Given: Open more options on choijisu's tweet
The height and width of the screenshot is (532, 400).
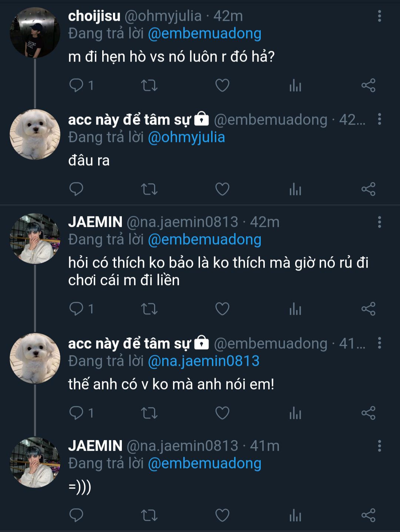Looking at the screenshot, I should [x=379, y=16].
